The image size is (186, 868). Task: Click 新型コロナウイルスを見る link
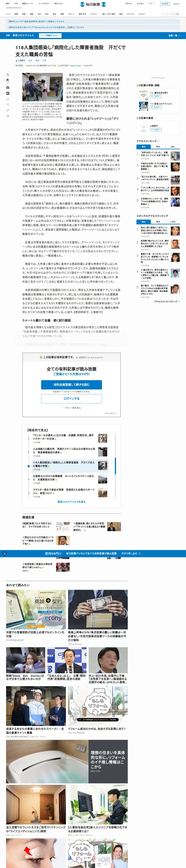pos(72,502)
